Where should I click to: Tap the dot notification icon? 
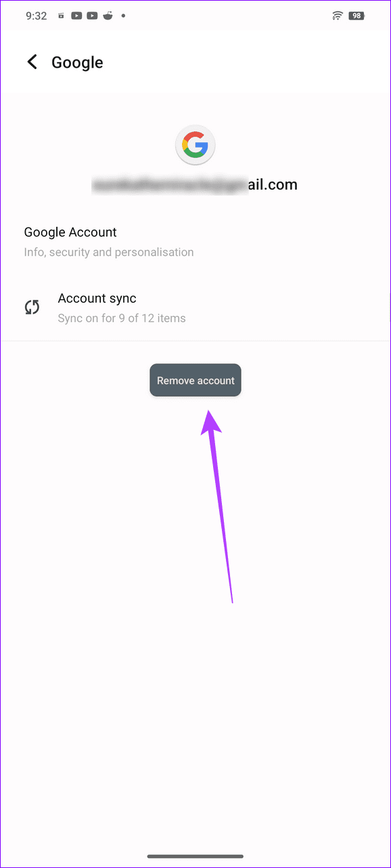pyautogui.click(x=122, y=15)
